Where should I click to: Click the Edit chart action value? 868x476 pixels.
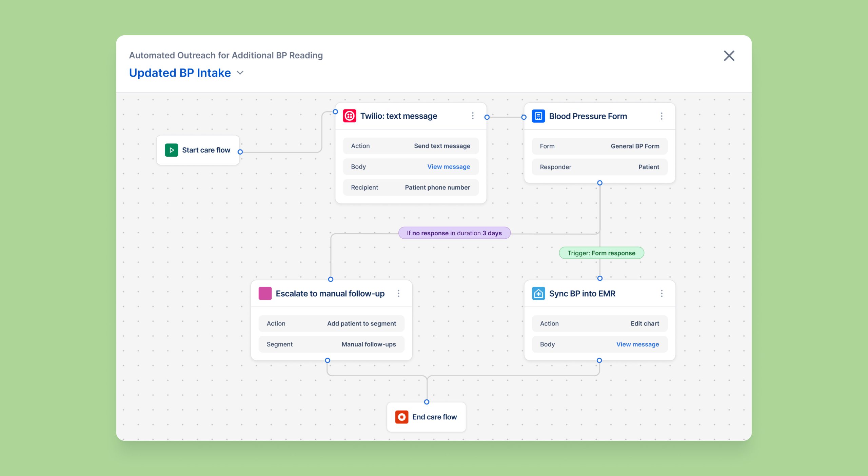tap(645, 324)
